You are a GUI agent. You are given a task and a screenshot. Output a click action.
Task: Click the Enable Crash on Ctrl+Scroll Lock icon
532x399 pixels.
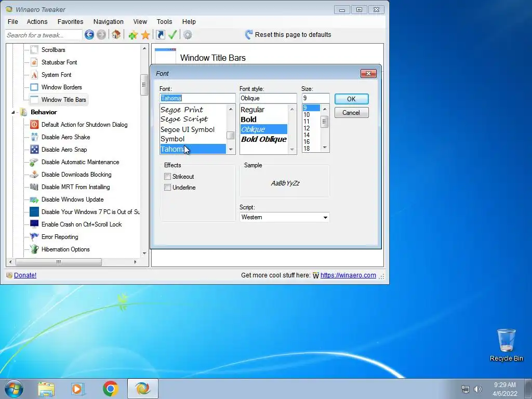coord(34,224)
